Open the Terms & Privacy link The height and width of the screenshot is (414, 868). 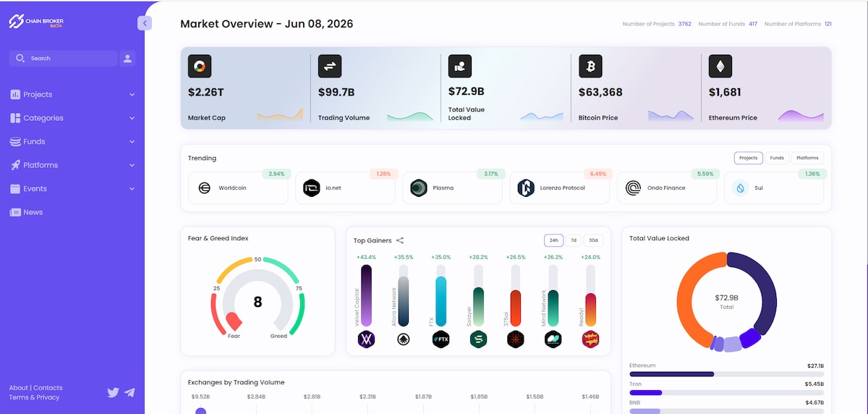click(x=34, y=397)
